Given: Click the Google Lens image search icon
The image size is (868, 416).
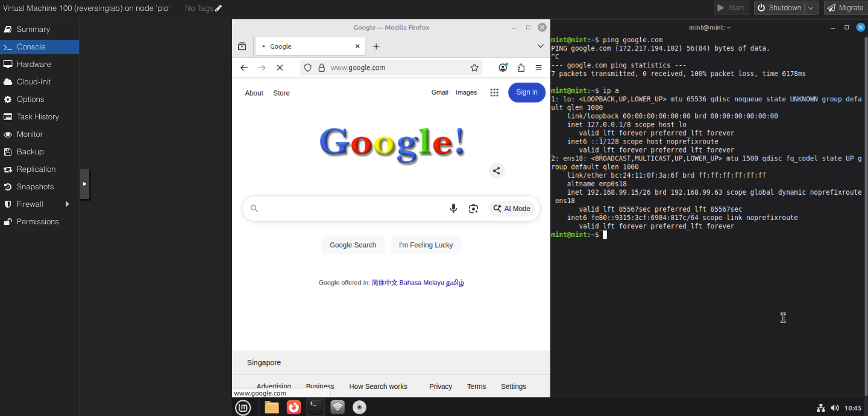Looking at the screenshot, I should 473,209.
